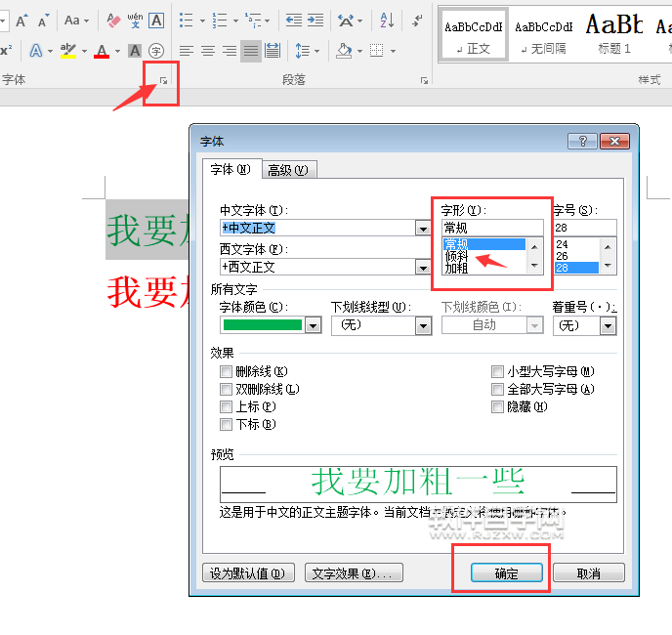Check the 上标 superscript option
Screen dimensions: 672x635
(227, 407)
